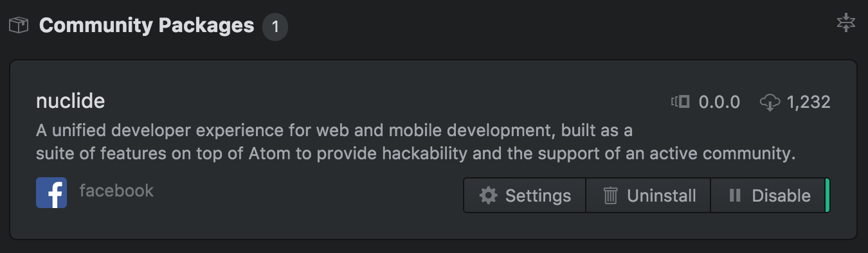868x253 pixels.
Task: Click the package count badge showing 1
Action: (x=275, y=27)
